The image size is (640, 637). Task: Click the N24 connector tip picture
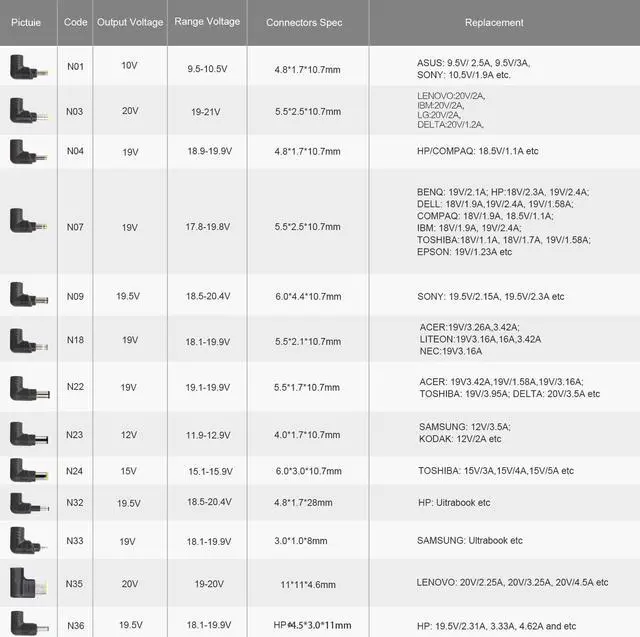[29, 470]
